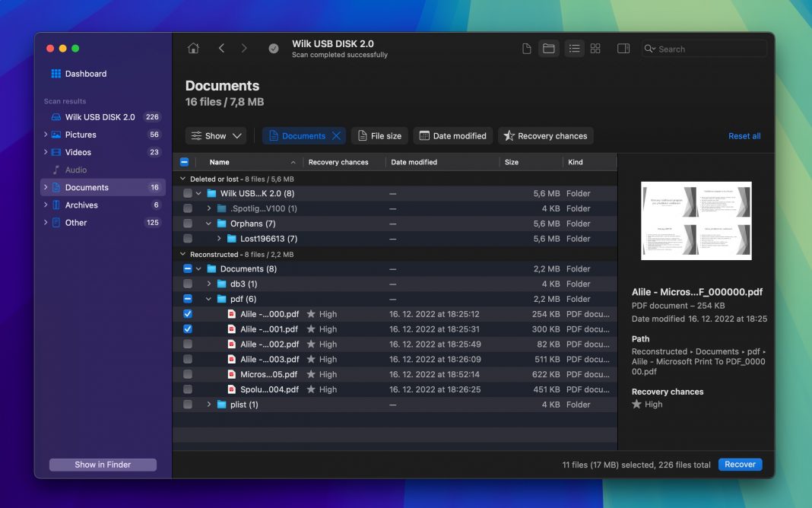Select Archives in the sidebar

pyautogui.click(x=81, y=205)
